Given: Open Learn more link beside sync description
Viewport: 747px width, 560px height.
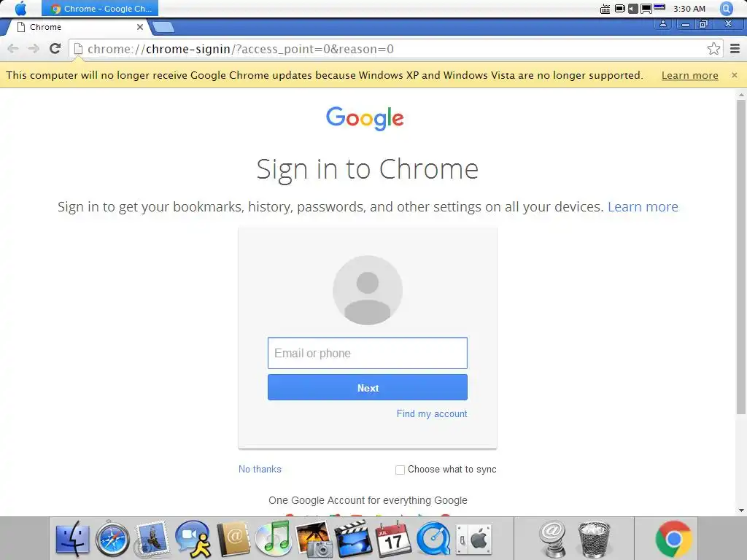Looking at the screenshot, I should pos(643,206).
